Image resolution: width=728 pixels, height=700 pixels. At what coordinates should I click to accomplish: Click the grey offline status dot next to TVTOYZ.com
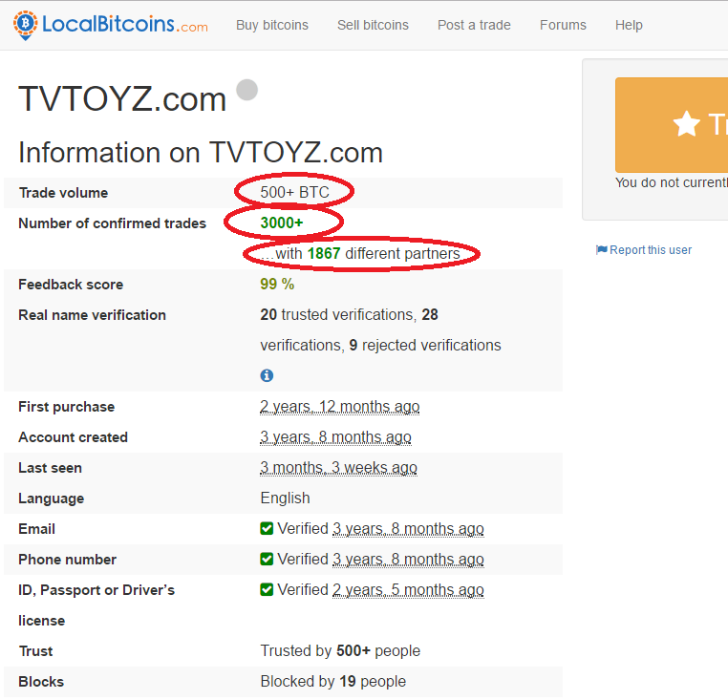click(x=247, y=90)
